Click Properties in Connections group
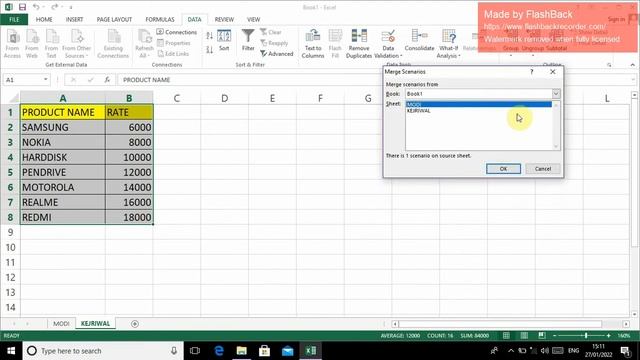 pos(174,43)
